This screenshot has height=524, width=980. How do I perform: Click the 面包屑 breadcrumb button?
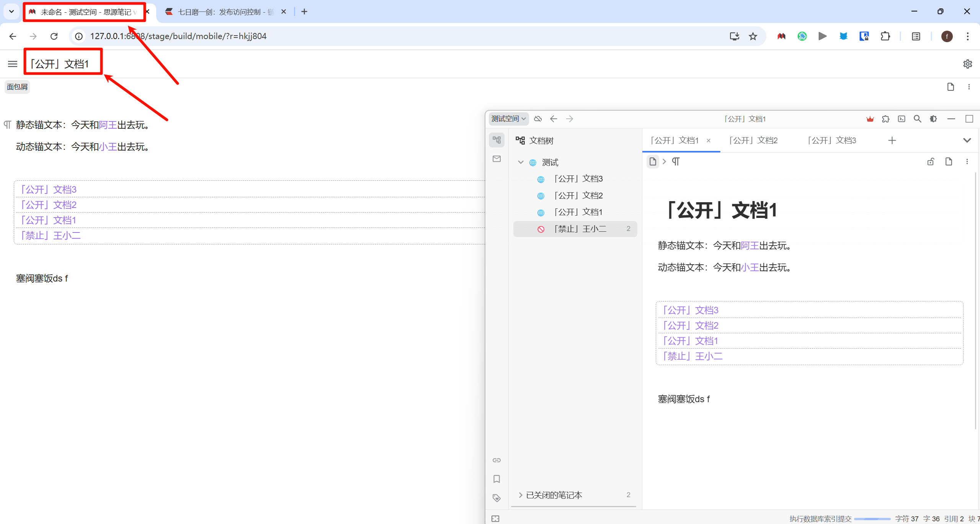tap(17, 87)
